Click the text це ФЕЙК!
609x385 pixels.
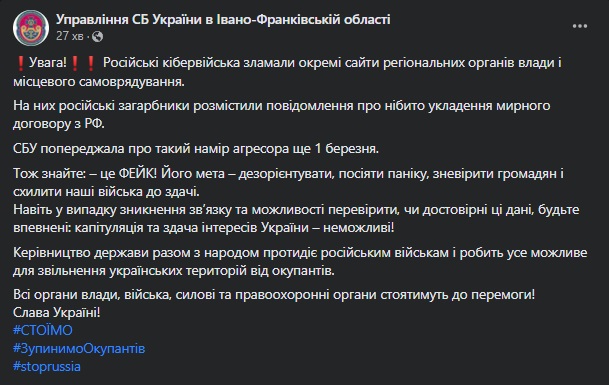point(128,173)
